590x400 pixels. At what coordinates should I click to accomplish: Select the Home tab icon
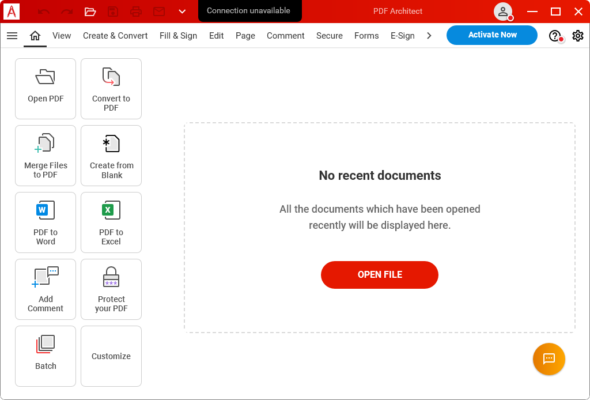pos(35,36)
